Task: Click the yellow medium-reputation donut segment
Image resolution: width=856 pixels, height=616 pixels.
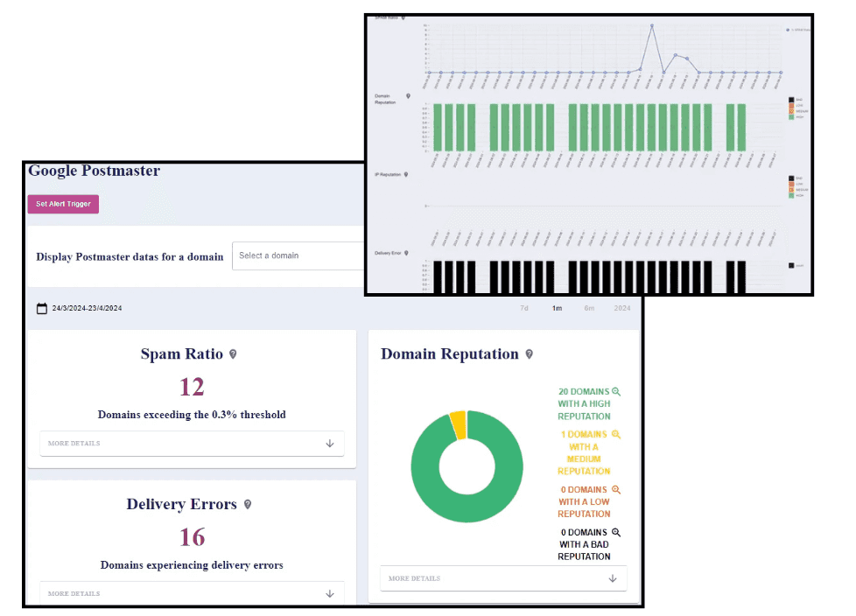Action: (x=459, y=425)
